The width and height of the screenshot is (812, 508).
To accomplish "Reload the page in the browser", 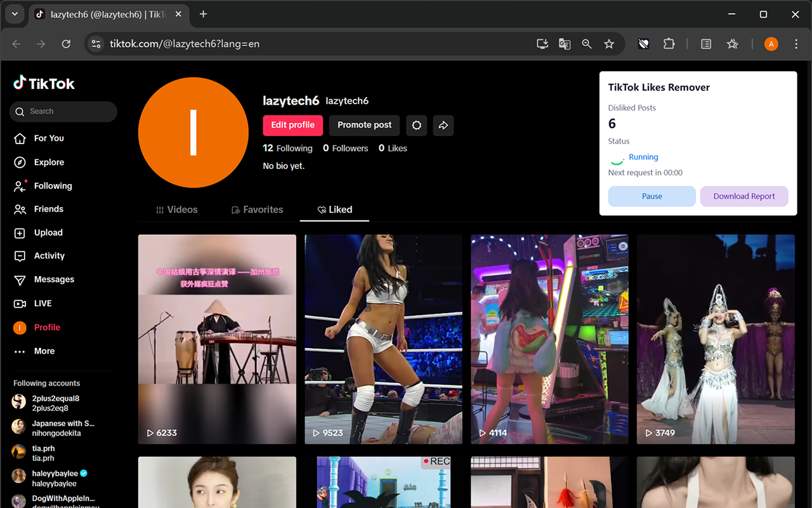I will coord(66,44).
